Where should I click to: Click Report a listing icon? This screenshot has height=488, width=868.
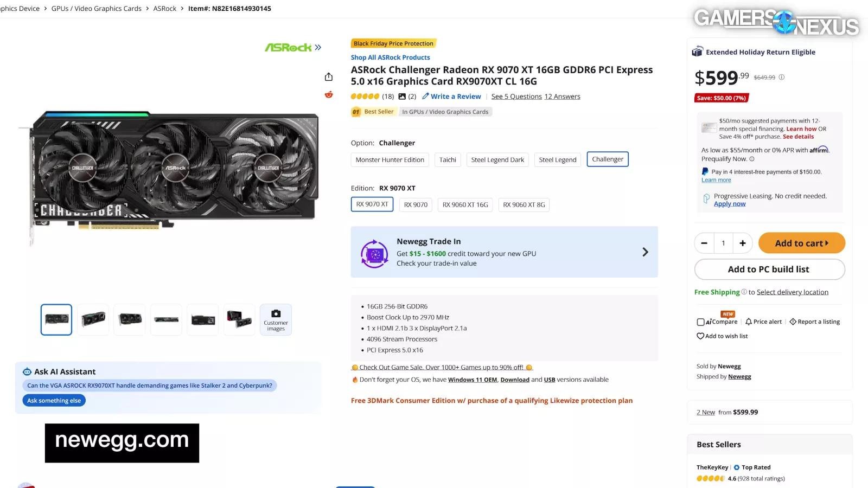(x=793, y=322)
